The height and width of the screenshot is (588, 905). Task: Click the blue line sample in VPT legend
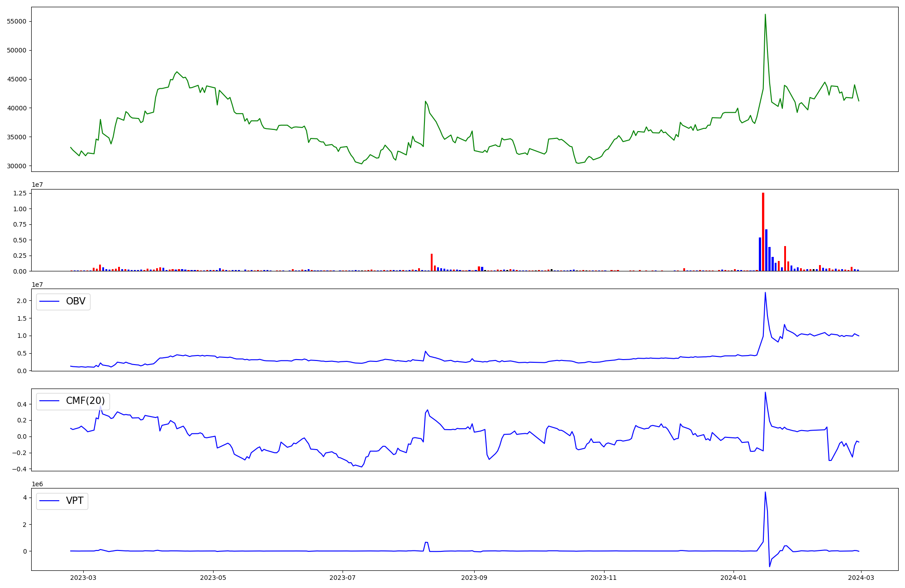point(50,501)
